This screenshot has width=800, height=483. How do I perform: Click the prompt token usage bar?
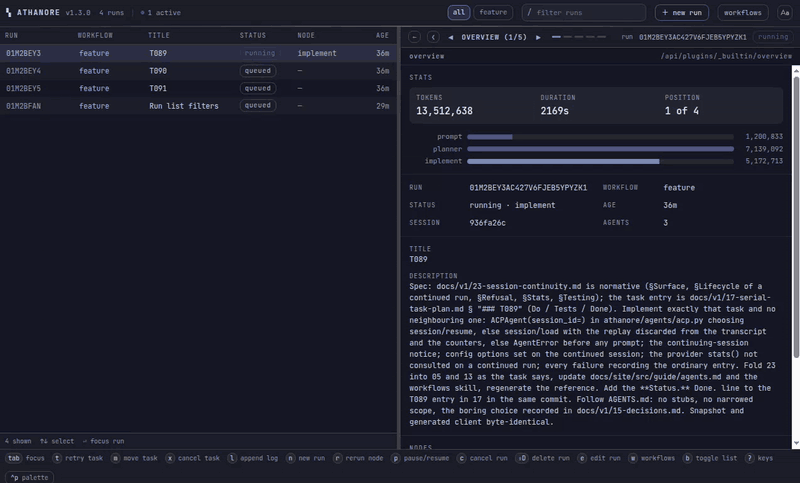[600, 137]
